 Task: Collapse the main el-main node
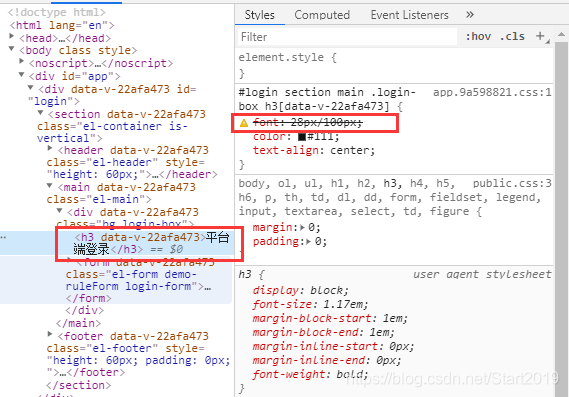pos(50,185)
